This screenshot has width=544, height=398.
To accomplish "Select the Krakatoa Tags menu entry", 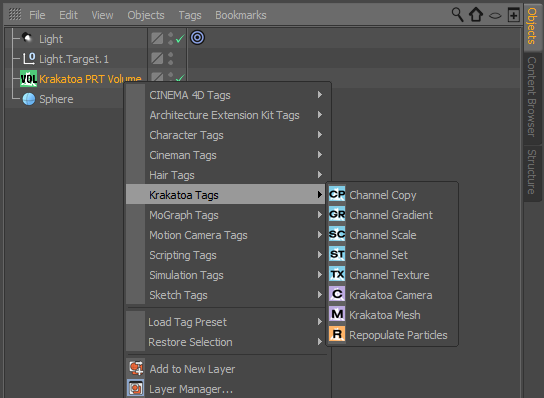I will coord(226,195).
